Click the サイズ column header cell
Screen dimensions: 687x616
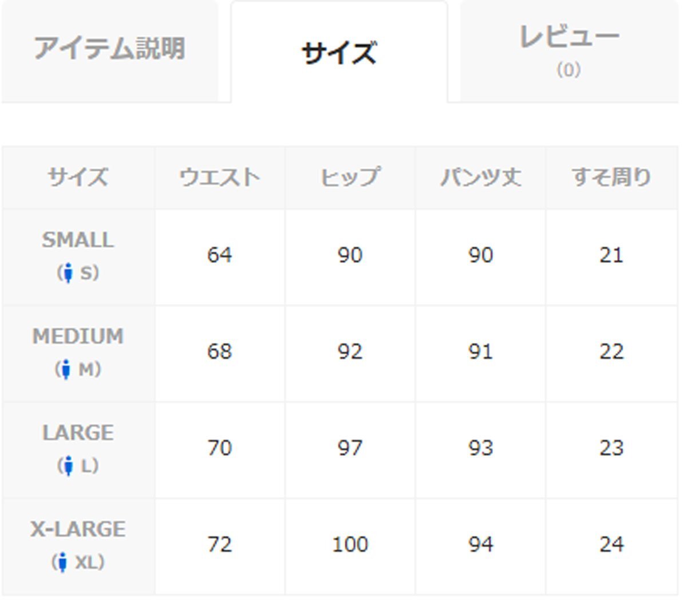click(x=78, y=177)
